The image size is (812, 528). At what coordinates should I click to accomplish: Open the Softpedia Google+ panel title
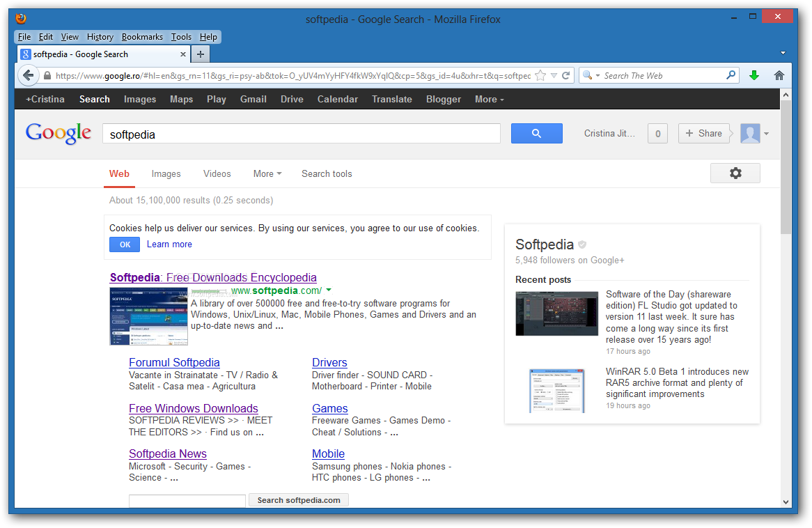pyautogui.click(x=545, y=244)
